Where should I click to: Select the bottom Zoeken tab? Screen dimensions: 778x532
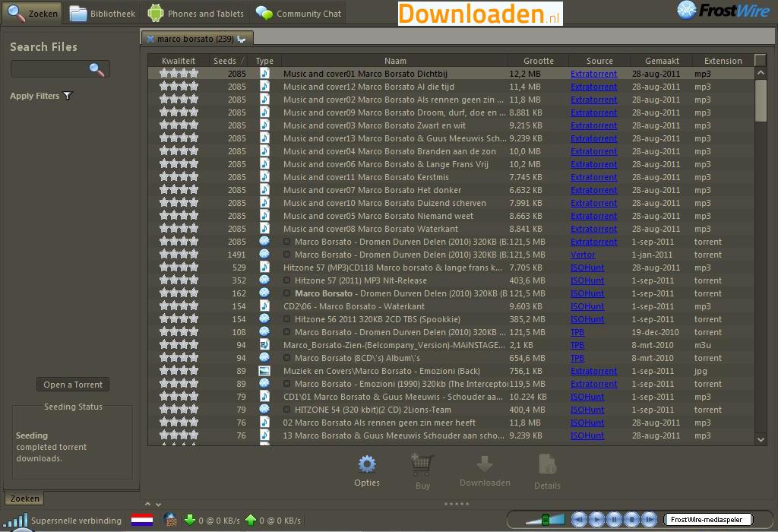coord(24,499)
